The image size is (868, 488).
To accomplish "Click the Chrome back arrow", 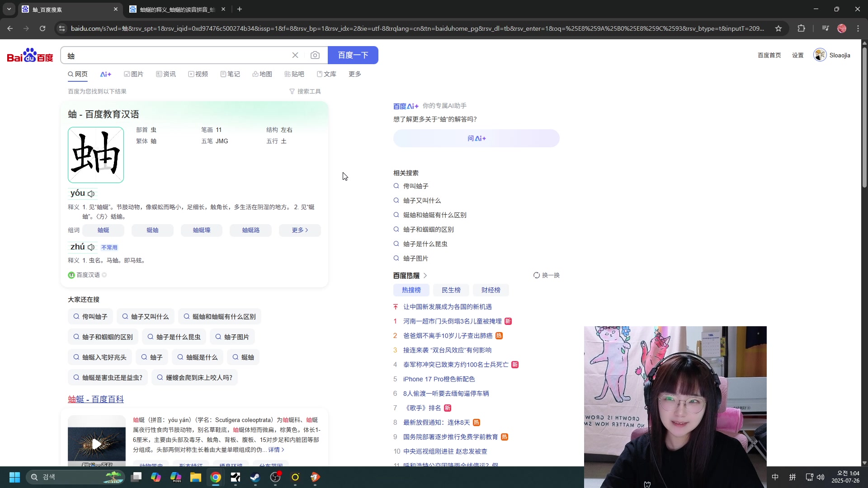I will click(10, 28).
